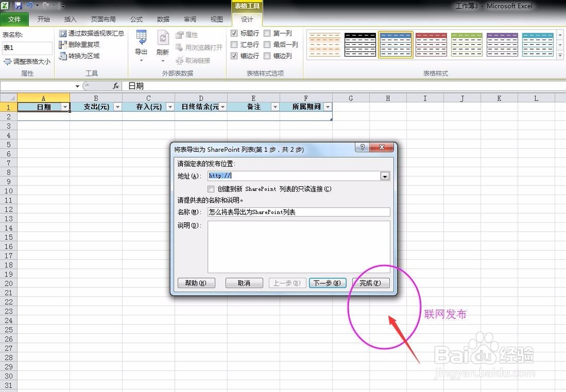Viewport: 566px width, 392px height.
Task: Click the 说明(D) description text area
Action: [x=299, y=247]
